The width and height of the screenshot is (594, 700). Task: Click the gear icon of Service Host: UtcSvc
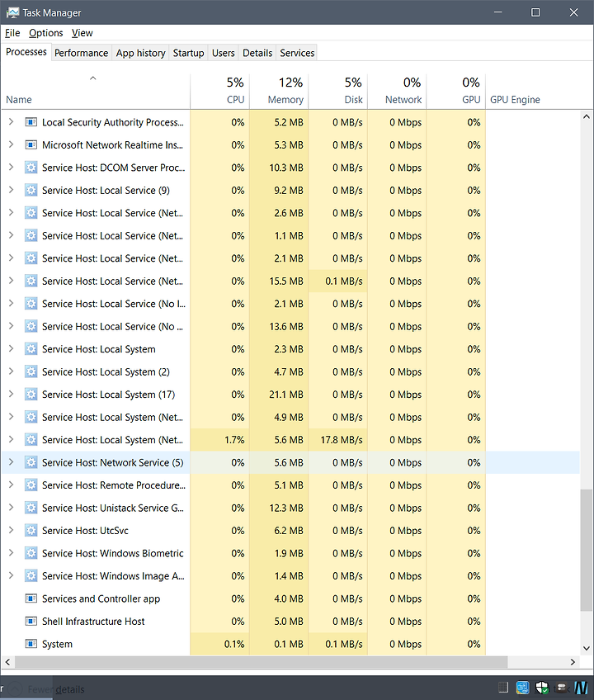coord(31,530)
